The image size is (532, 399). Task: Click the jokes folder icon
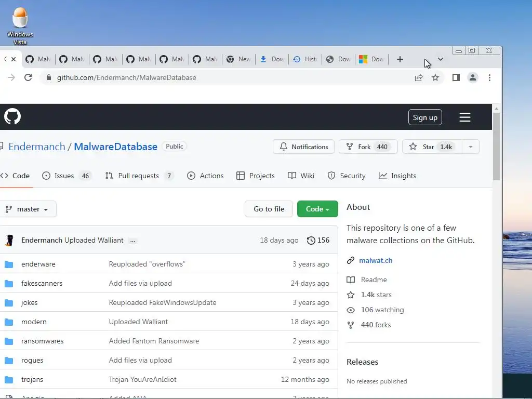coord(9,303)
